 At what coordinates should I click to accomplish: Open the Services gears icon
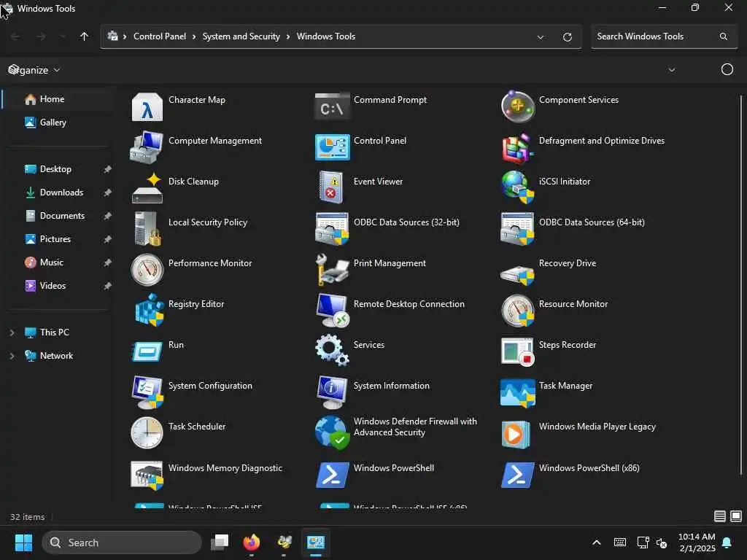point(332,351)
